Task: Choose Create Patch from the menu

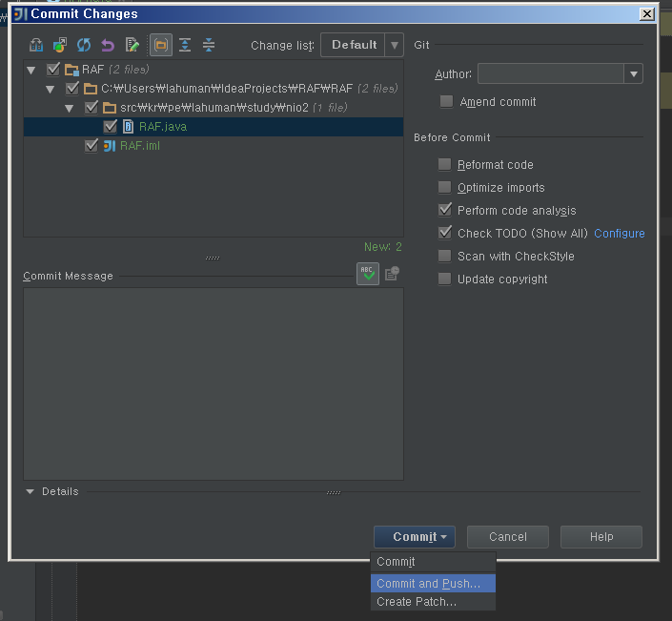Action: 433,602
